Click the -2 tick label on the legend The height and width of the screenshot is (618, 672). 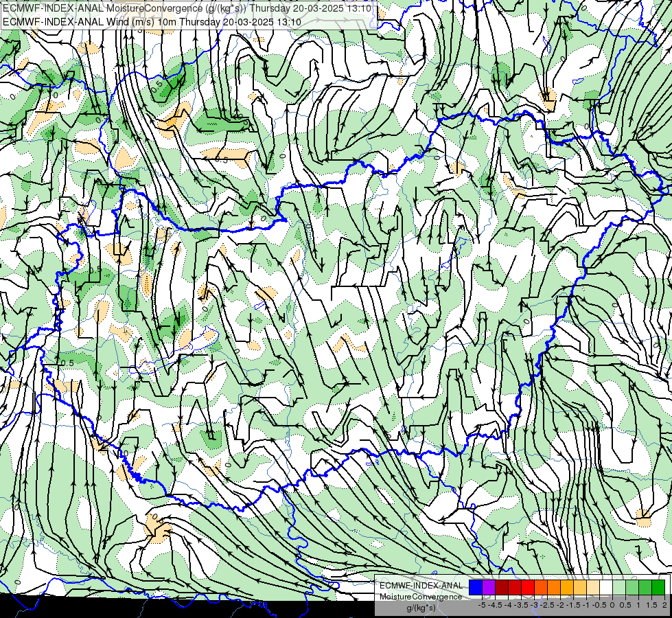pos(560,605)
